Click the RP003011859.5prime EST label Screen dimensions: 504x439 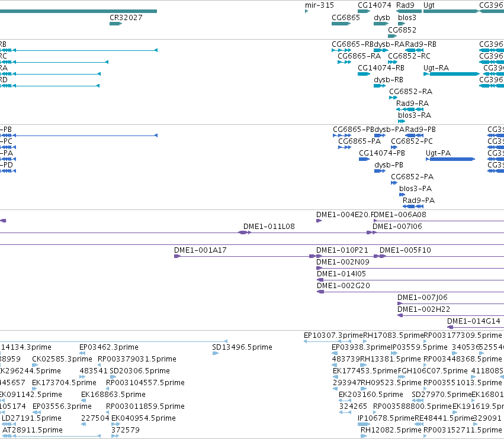point(145,406)
